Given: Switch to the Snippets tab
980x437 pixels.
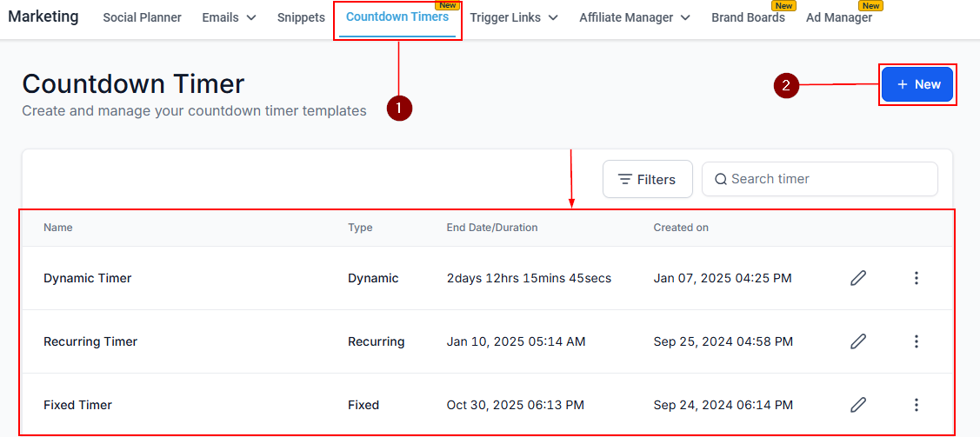Looking at the screenshot, I should coord(301,17).
